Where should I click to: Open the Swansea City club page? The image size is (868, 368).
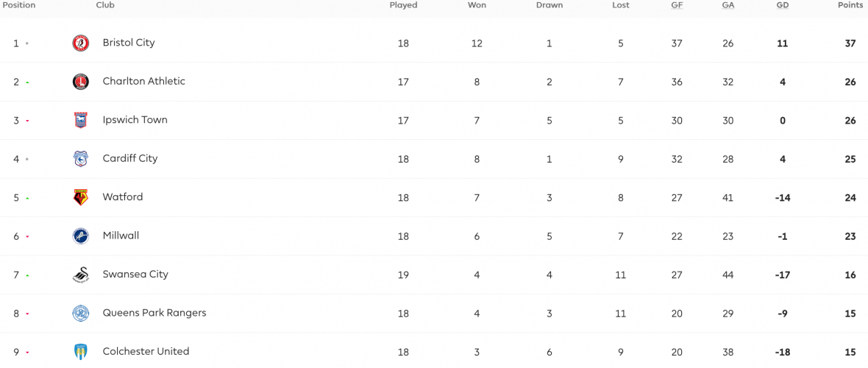tap(135, 275)
